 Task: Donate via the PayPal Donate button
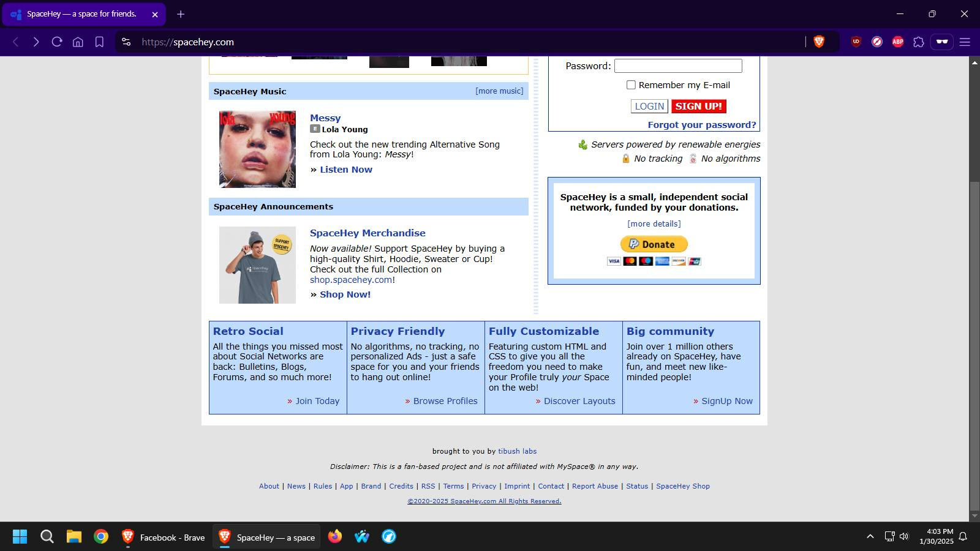(x=654, y=244)
